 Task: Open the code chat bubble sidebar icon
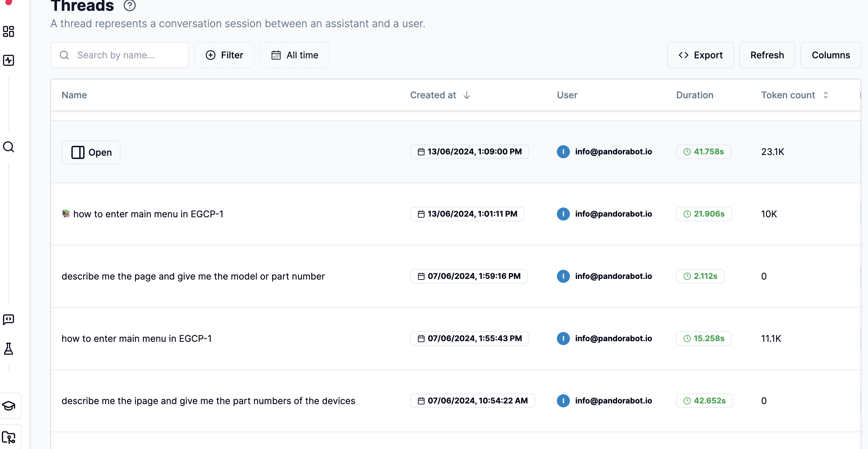click(x=9, y=319)
